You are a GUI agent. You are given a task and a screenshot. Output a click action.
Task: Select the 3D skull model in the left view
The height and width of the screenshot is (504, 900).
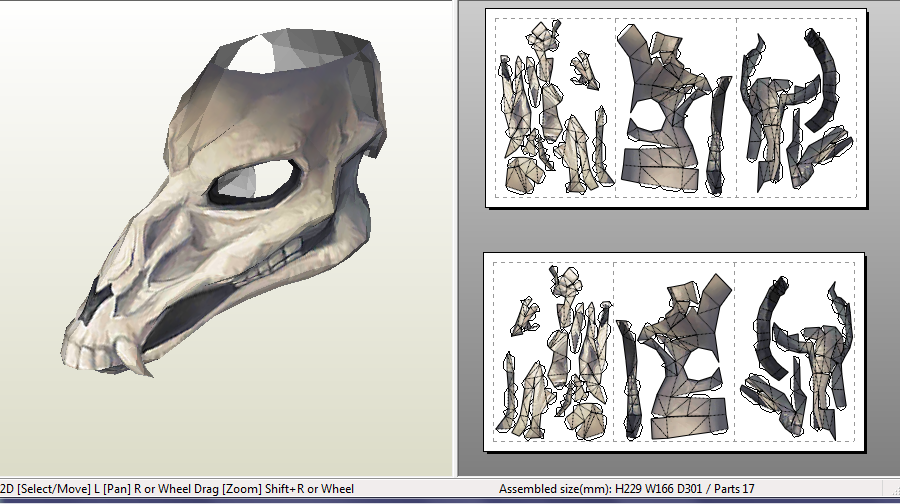[224, 201]
